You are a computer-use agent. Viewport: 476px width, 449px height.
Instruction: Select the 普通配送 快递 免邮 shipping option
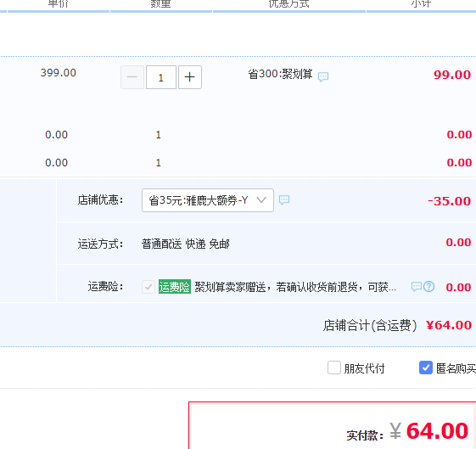(186, 244)
